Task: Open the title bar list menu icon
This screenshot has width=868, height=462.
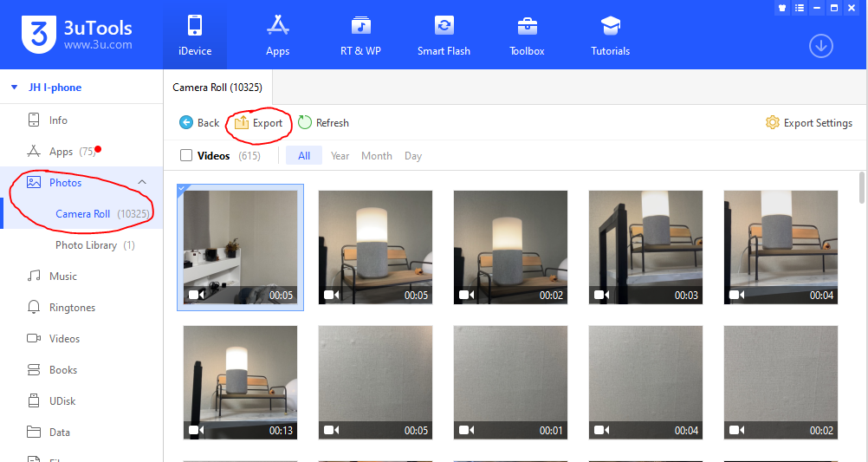Action: click(x=800, y=8)
